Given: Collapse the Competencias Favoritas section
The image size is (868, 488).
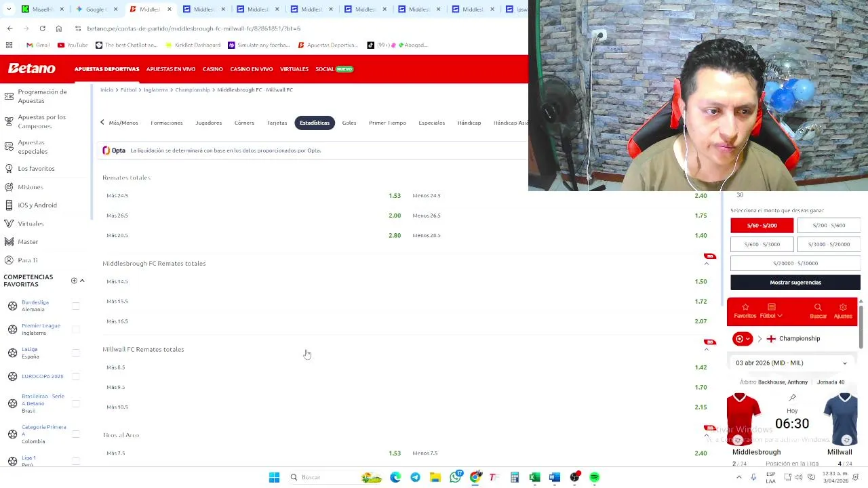Looking at the screenshot, I should tap(82, 281).
